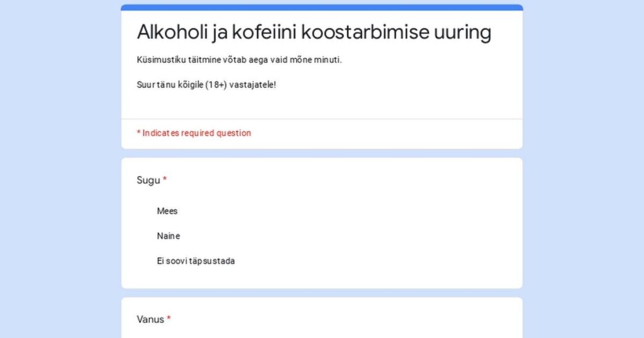Click the blue accent bar atop the form
The image size is (644, 338).
click(x=322, y=8)
